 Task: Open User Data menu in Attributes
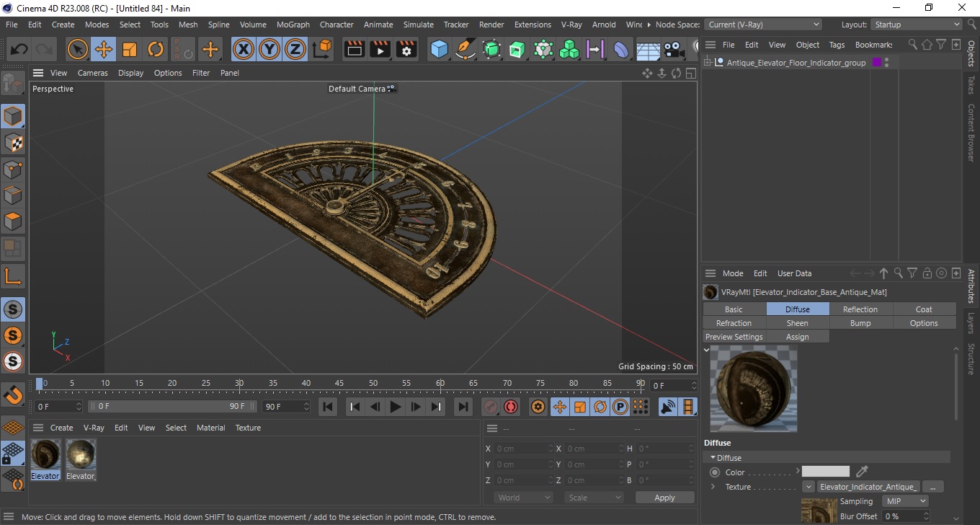click(794, 273)
